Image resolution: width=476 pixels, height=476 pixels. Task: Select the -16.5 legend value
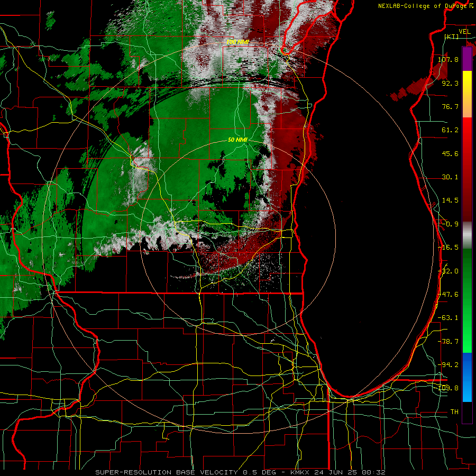point(448,248)
